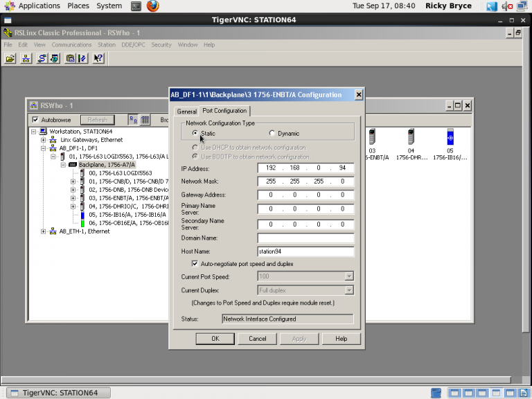The image size is (532, 399).
Task: Click the Open Project folder toolbar icon
Action: pos(10,59)
